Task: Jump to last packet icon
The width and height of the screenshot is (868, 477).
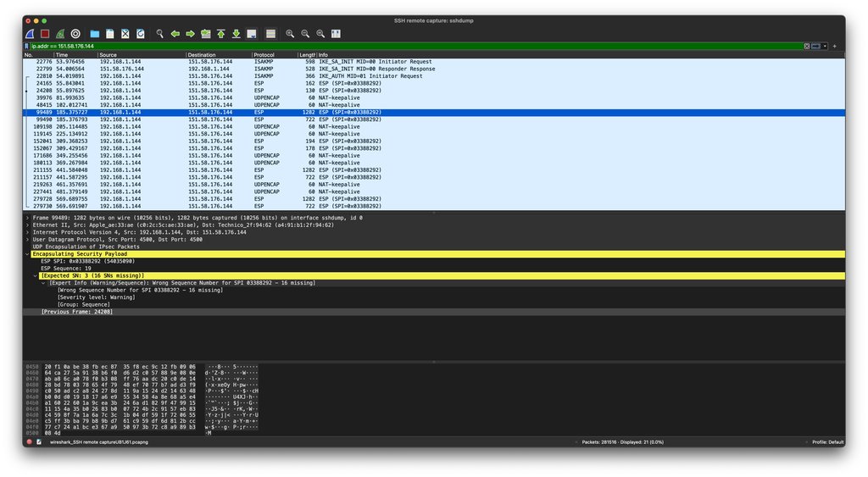Action: (236, 34)
